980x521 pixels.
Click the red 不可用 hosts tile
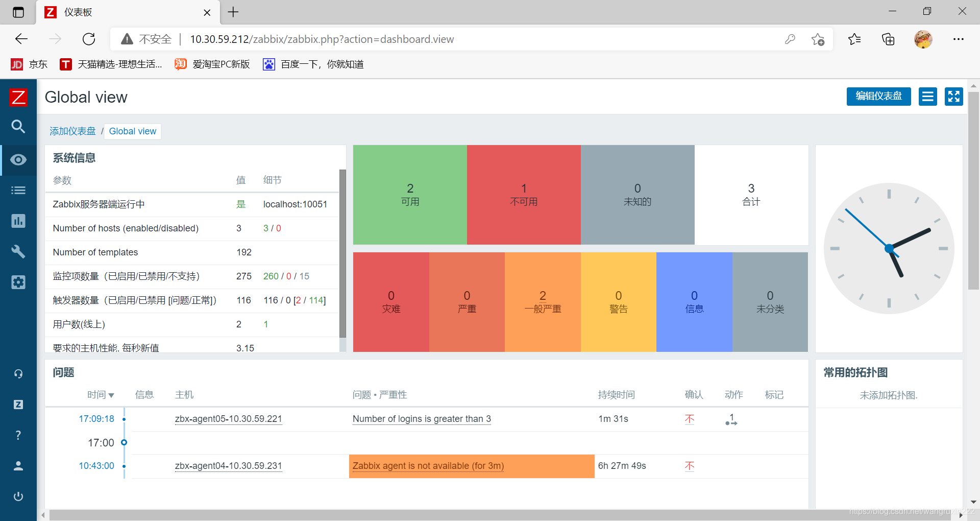(x=524, y=195)
